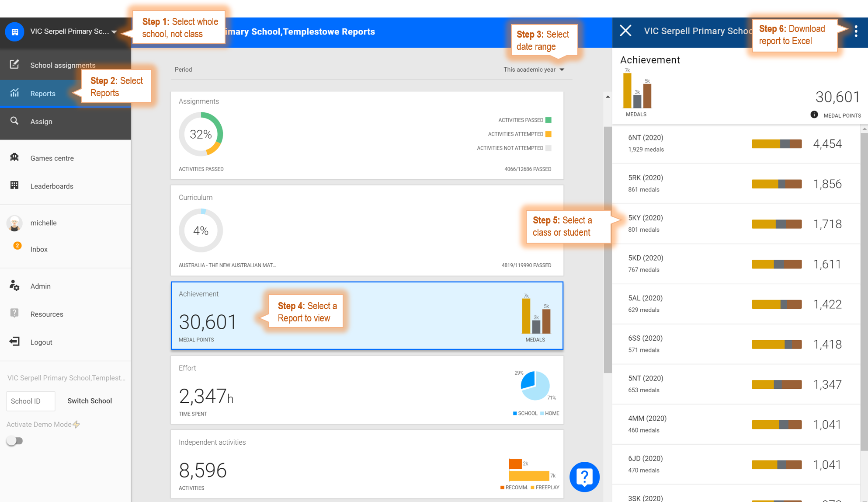Select class 5KD (2020) row

pos(736,264)
